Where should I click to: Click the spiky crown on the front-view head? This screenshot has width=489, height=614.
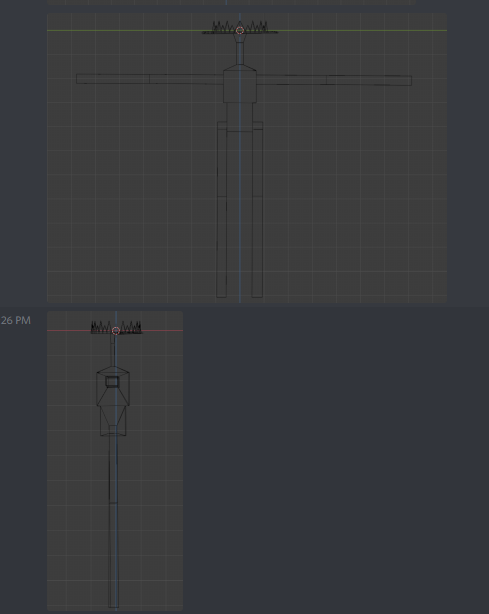240,27
